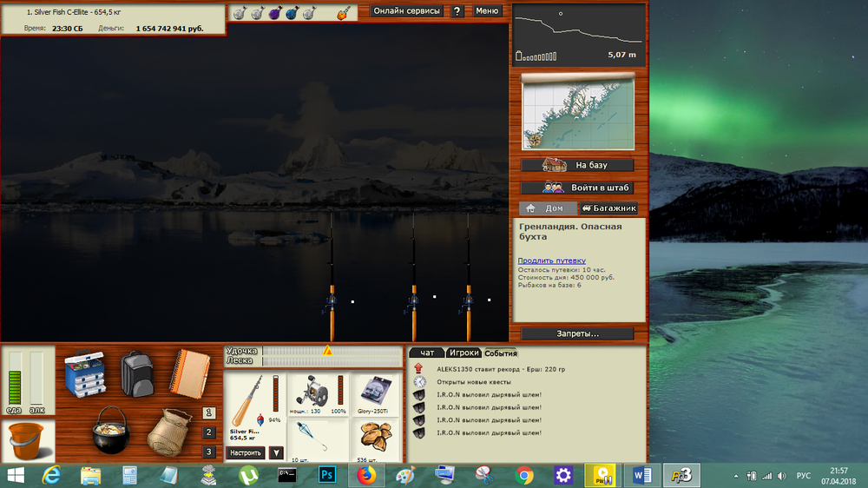Viewport: 868px width, 488px height.
Task: Open the Онлайн сервисы menu
Action: (x=406, y=10)
